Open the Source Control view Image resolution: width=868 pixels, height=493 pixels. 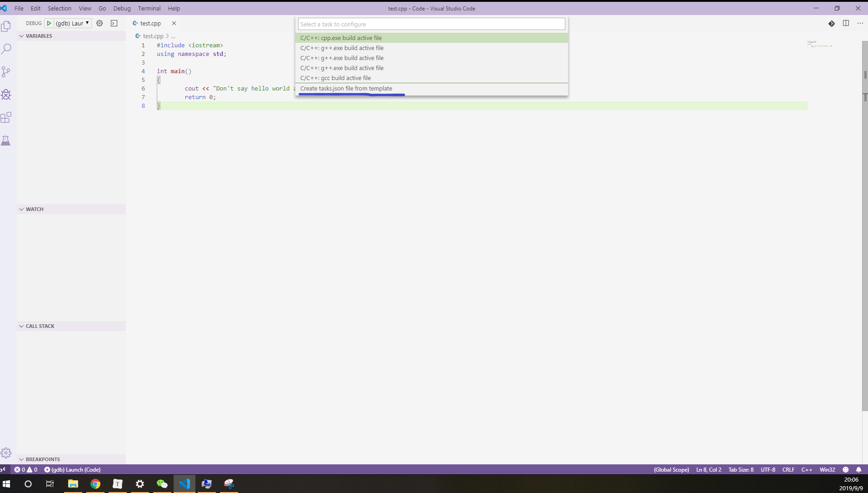pos(6,72)
